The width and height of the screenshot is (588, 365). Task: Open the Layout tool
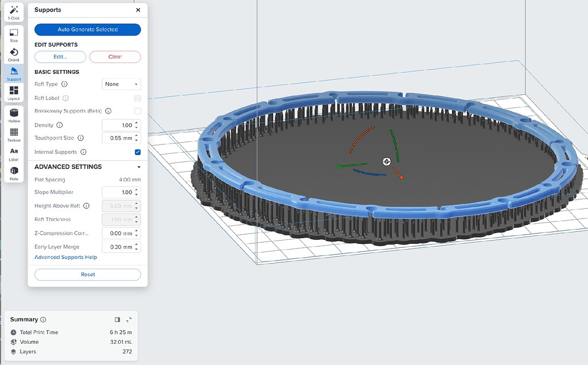click(x=13, y=92)
